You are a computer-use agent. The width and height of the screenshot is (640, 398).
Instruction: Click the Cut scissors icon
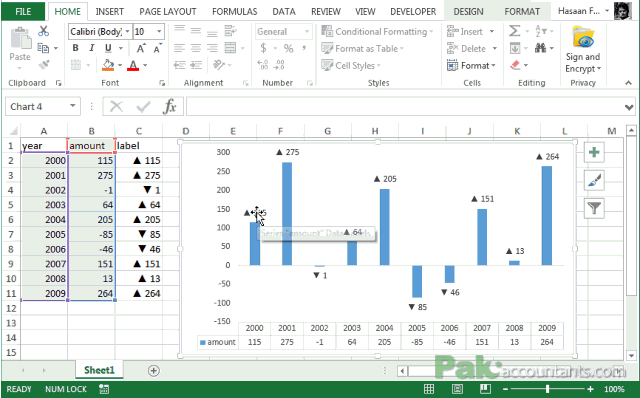pyautogui.click(x=43, y=31)
